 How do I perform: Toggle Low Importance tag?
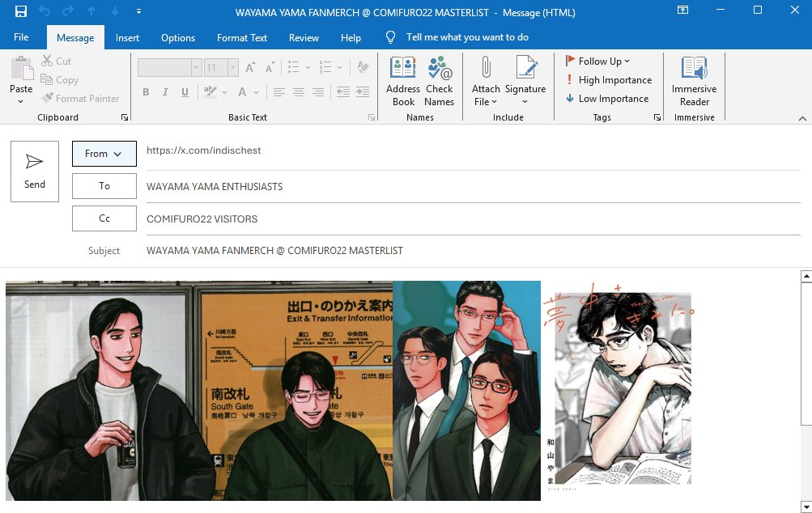pos(607,99)
